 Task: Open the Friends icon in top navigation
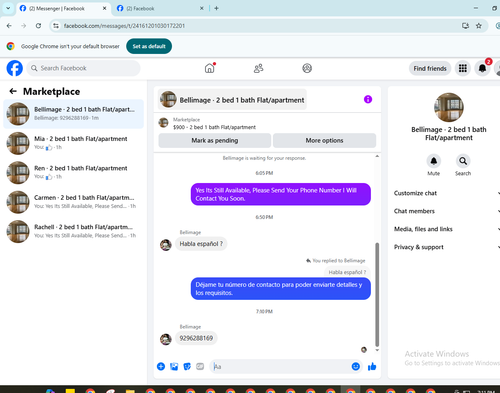(x=258, y=68)
